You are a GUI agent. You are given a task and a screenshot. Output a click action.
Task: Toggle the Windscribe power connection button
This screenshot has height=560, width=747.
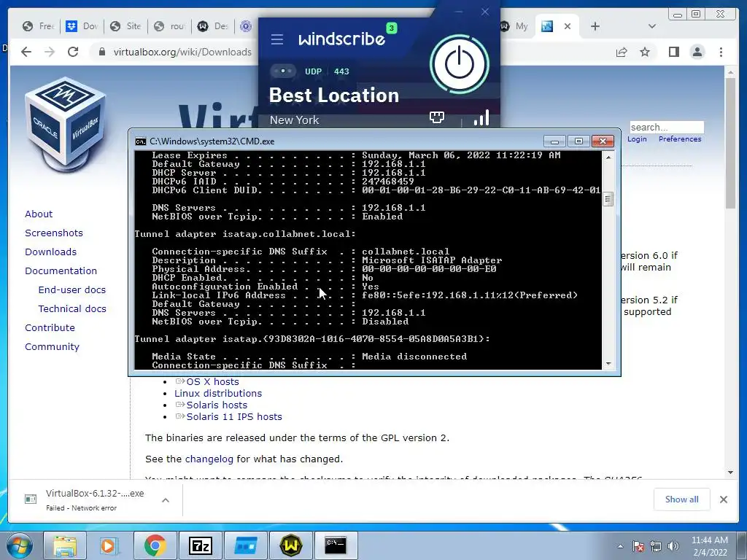pyautogui.click(x=460, y=64)
